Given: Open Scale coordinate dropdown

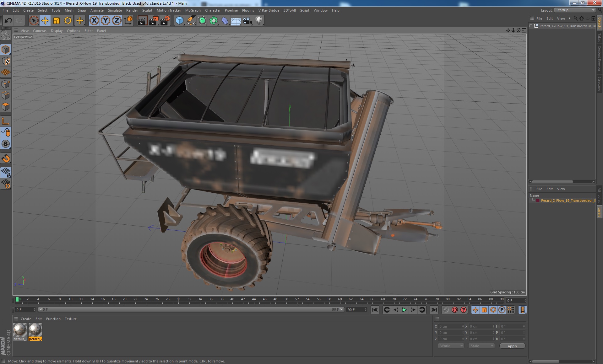Looking at the screenshot, I should pyautogui.click(x=481, y=346).
